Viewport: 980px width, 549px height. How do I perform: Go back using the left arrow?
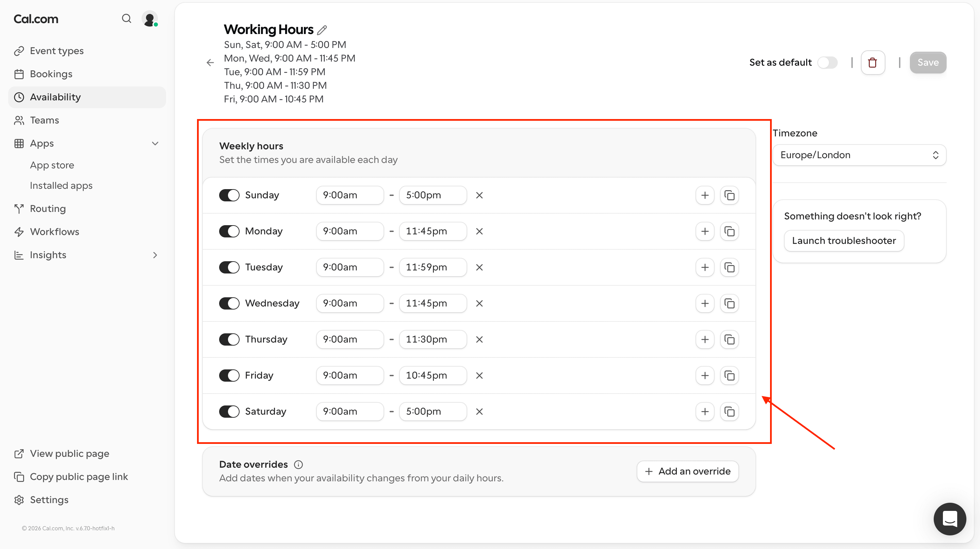pos(210,62)
